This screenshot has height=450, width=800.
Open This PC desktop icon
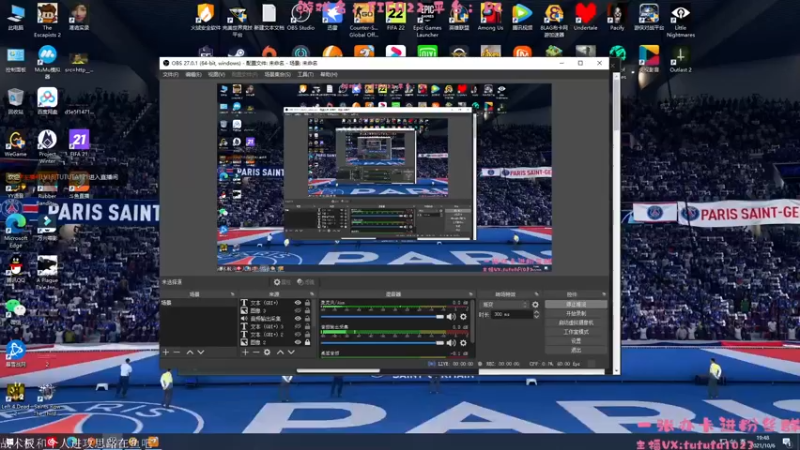16,18
